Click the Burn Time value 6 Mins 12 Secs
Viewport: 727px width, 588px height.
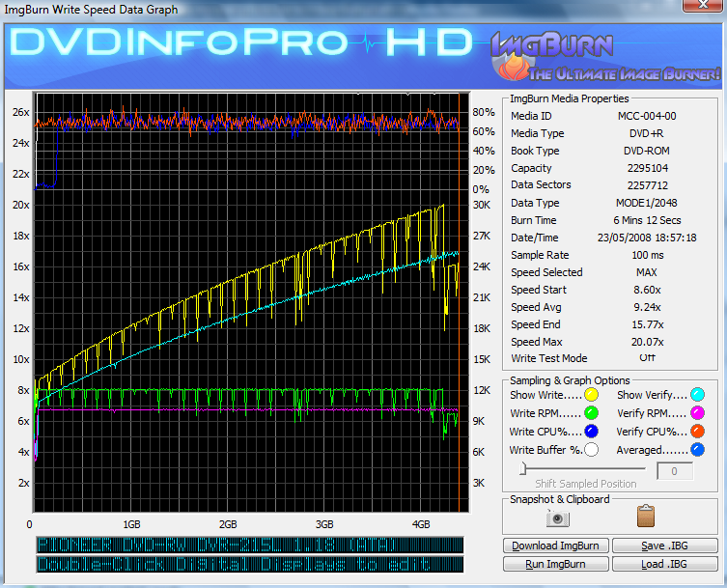click(647, 220)
